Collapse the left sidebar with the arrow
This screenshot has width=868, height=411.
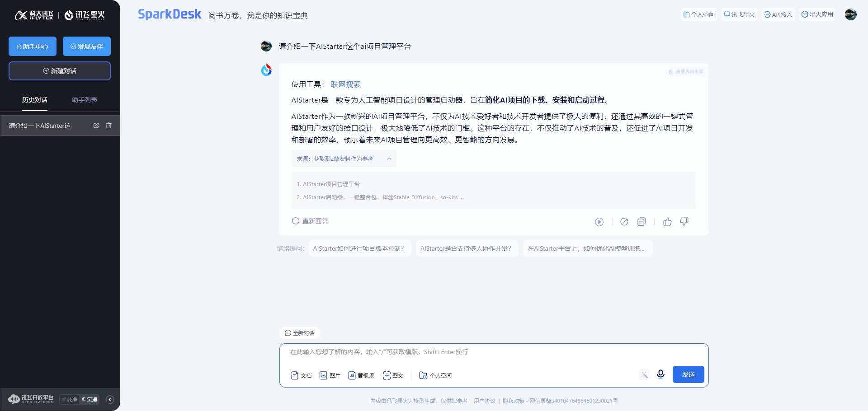(x=110, y=399)
